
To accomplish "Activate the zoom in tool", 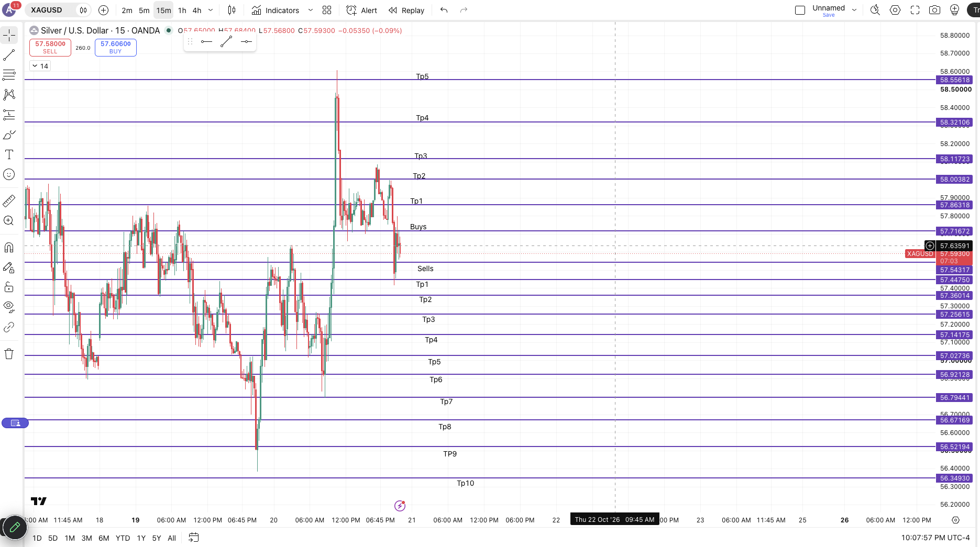I will [9, 220].
